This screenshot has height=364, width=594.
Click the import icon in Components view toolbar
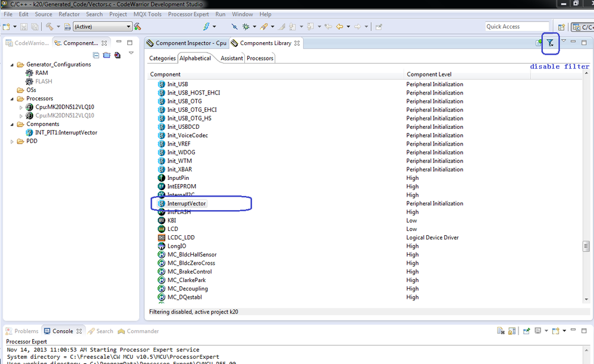click(118, 55)
